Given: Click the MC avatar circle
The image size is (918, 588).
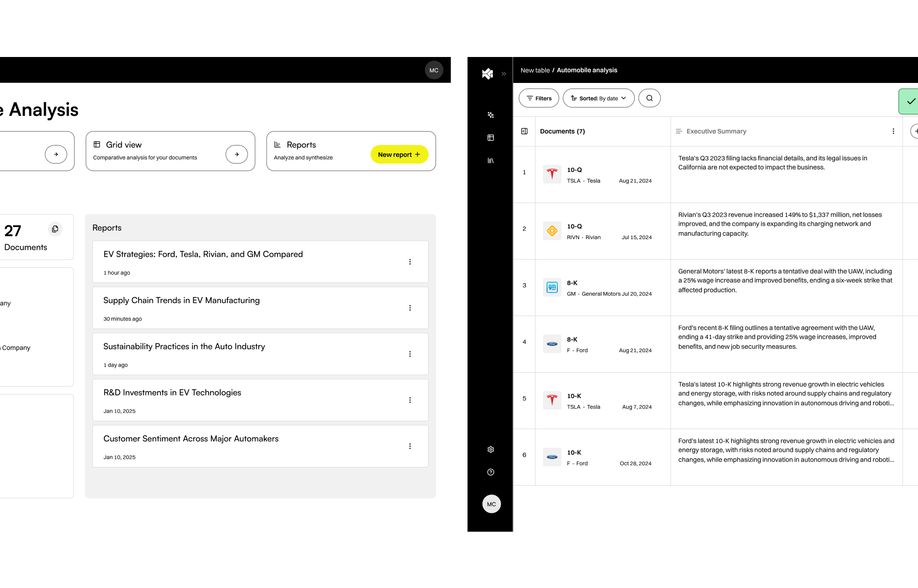Looking at the screenshot, I should point(491,504).
